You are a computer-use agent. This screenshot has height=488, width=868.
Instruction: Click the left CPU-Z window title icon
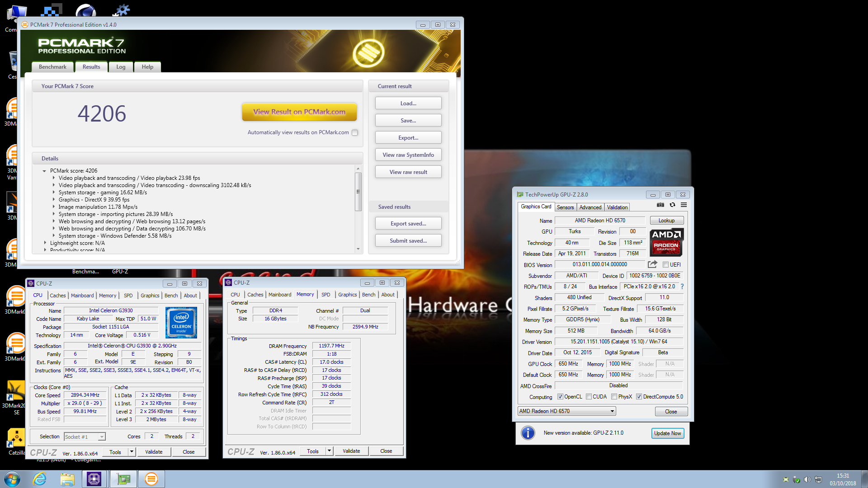[x=31, y=283]
